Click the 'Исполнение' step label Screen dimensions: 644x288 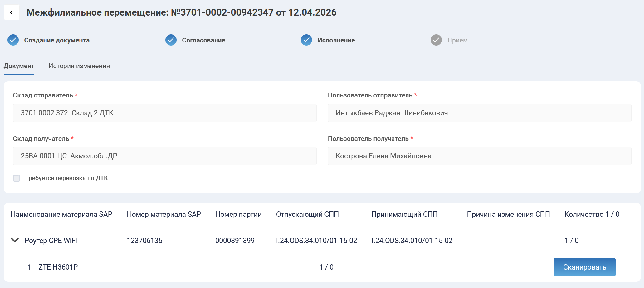click(x=336, y=40)
